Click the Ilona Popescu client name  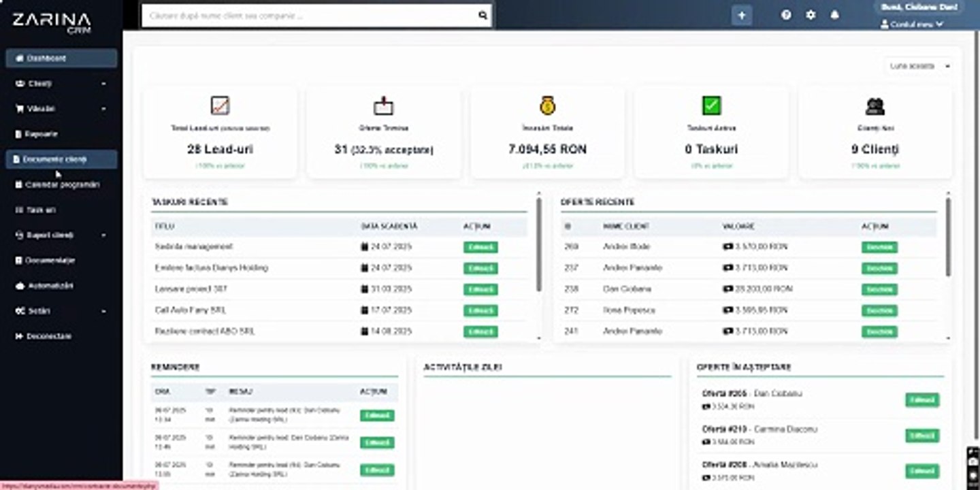(630, 310)
